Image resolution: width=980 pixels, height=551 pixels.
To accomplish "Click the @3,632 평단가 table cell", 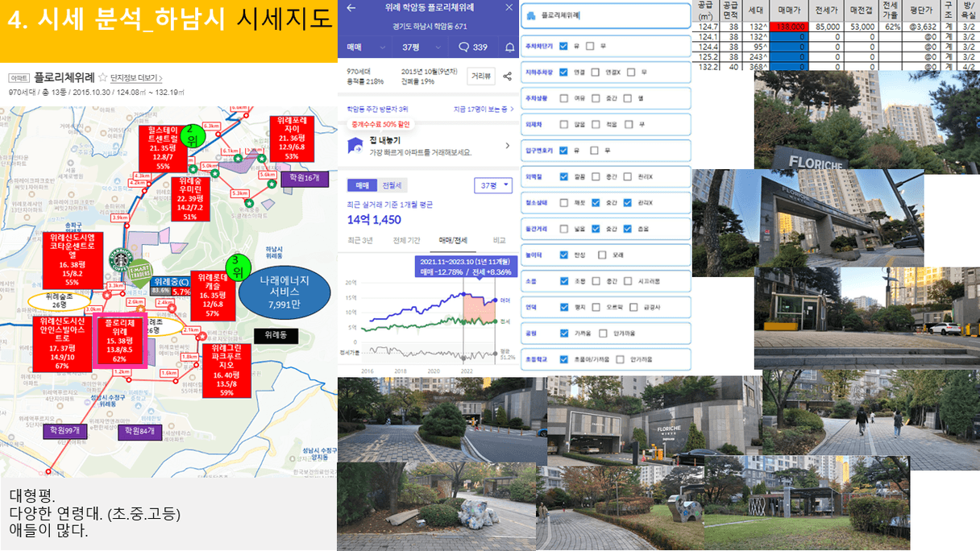I will pyautogui.click(x=920, y=27).
